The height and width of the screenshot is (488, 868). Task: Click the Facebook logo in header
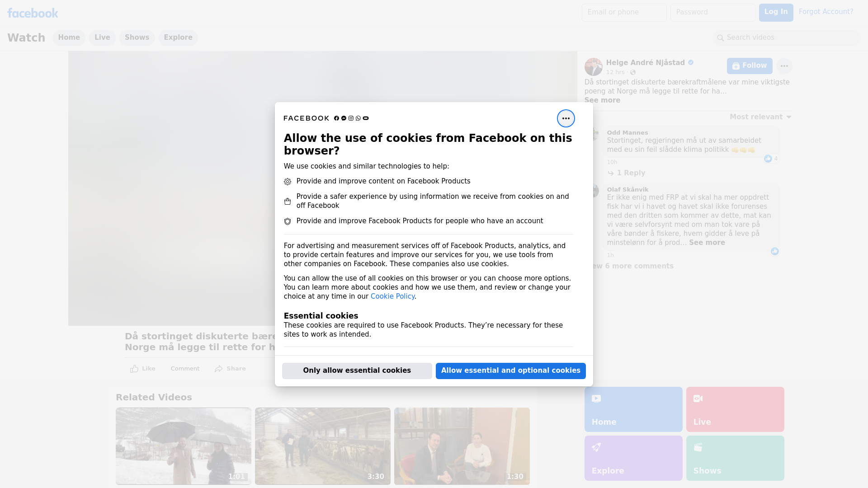pos(33,13)
